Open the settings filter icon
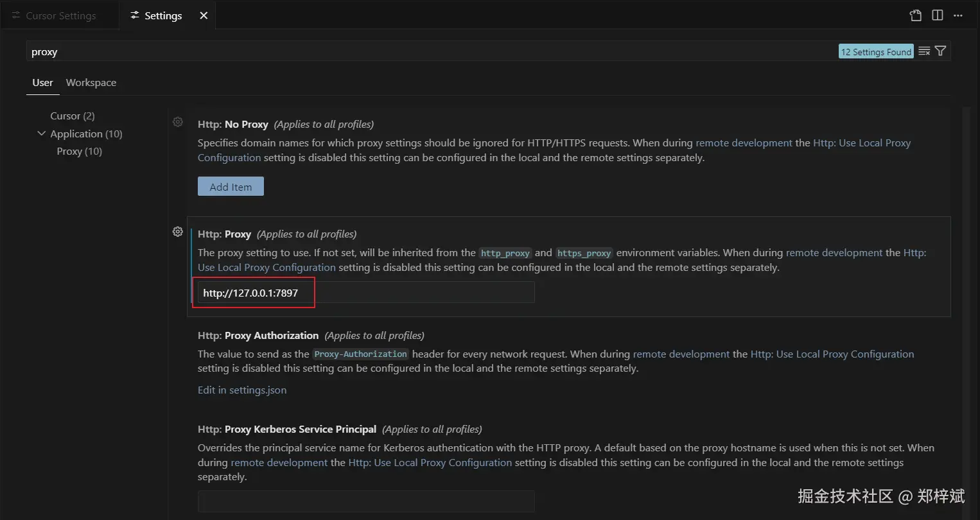980x520 pixels. click(941, 51)
